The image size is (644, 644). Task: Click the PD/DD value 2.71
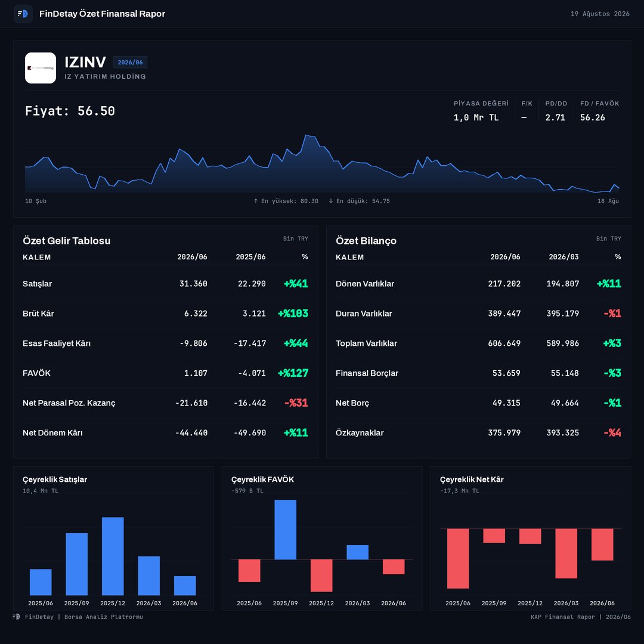(x=555, y=117)
